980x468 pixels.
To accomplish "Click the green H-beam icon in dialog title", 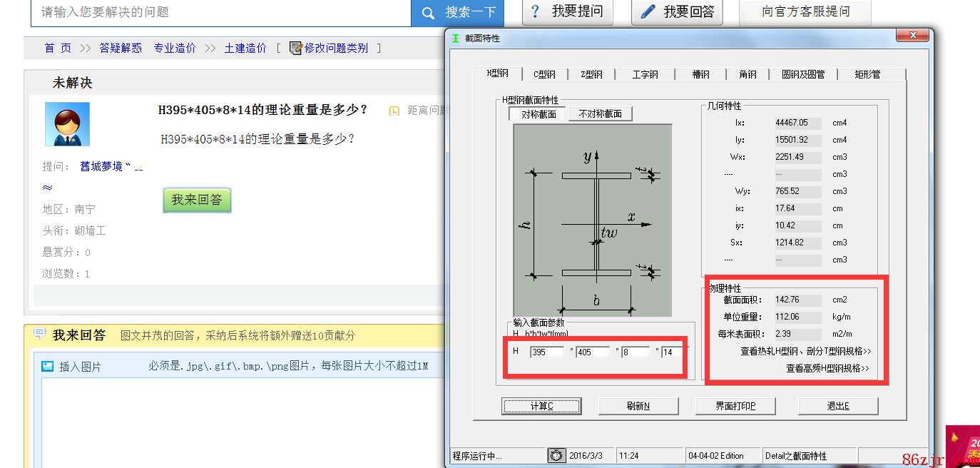I will point(455,39).
